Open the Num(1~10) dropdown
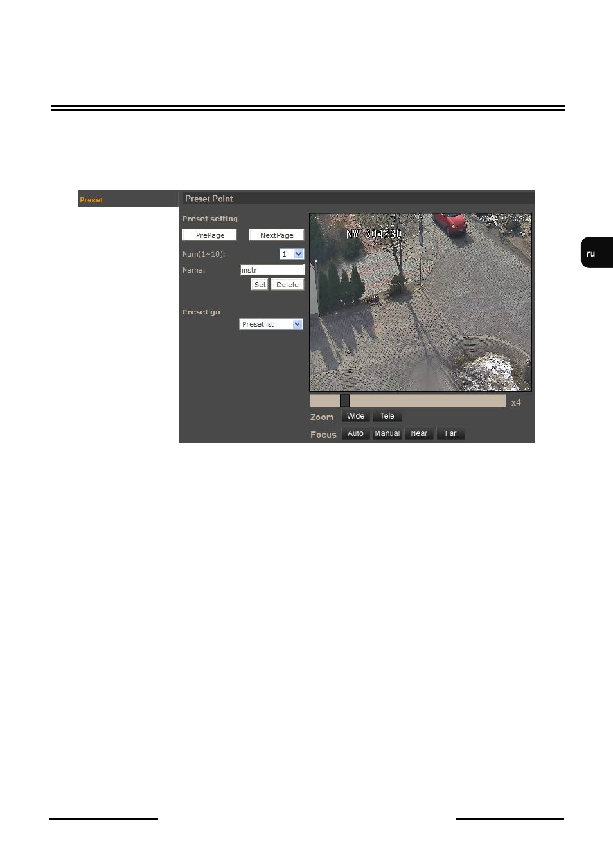613x868 pixels. [x=292, y=254]
